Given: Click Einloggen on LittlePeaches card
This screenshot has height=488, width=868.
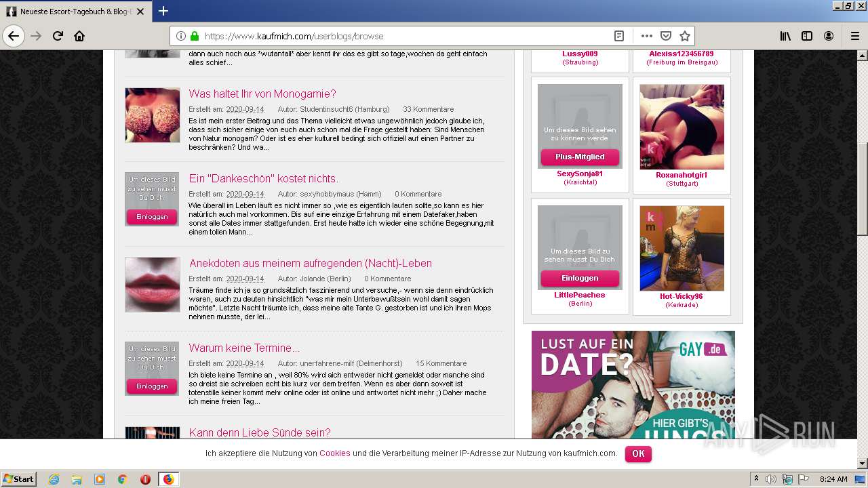Looking at the screenshot, I should [580, 278].
